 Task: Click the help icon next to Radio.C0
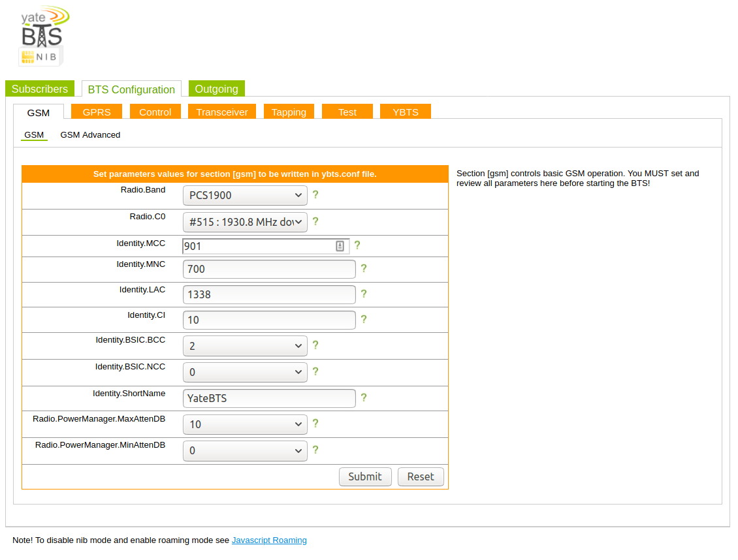[315, 222]
